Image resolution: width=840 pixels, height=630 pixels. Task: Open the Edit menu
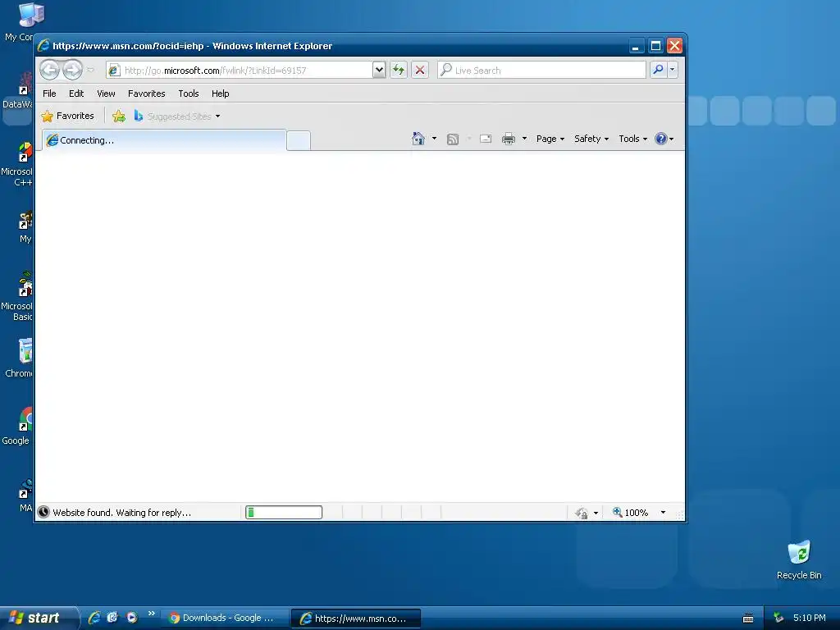point(76,94)
